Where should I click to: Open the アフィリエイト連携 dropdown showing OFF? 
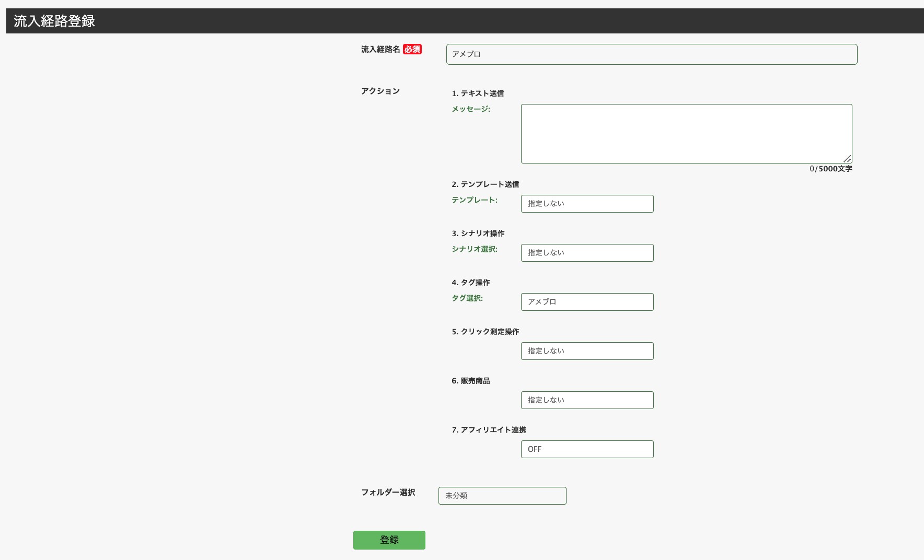tap(587, 449)
